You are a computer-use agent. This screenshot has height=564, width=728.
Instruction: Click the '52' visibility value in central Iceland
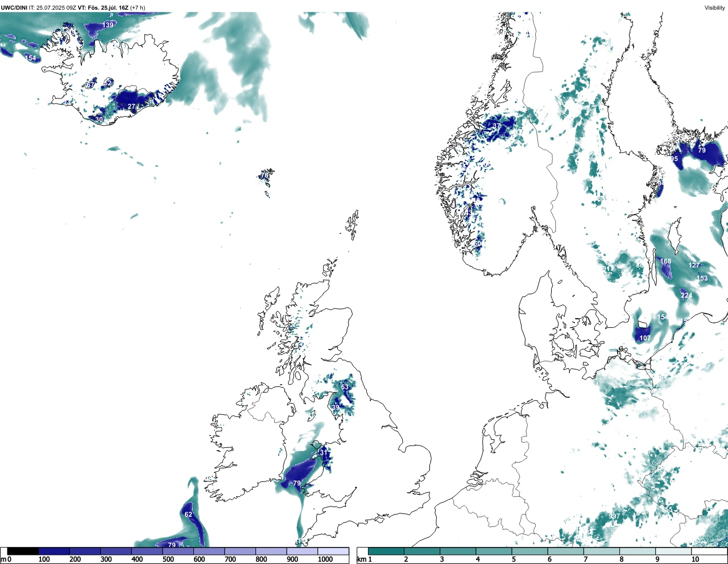pos(108,83)
